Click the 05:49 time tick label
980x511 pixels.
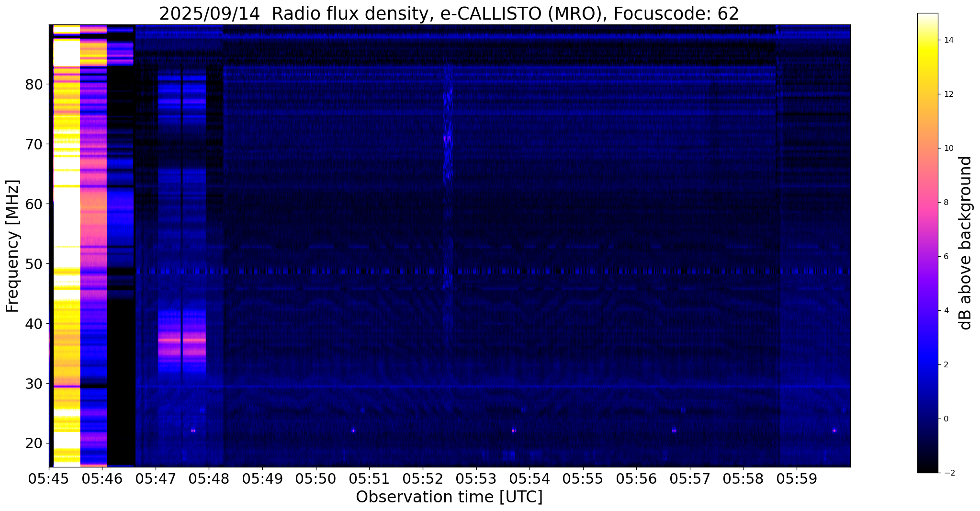pos(262,479)
